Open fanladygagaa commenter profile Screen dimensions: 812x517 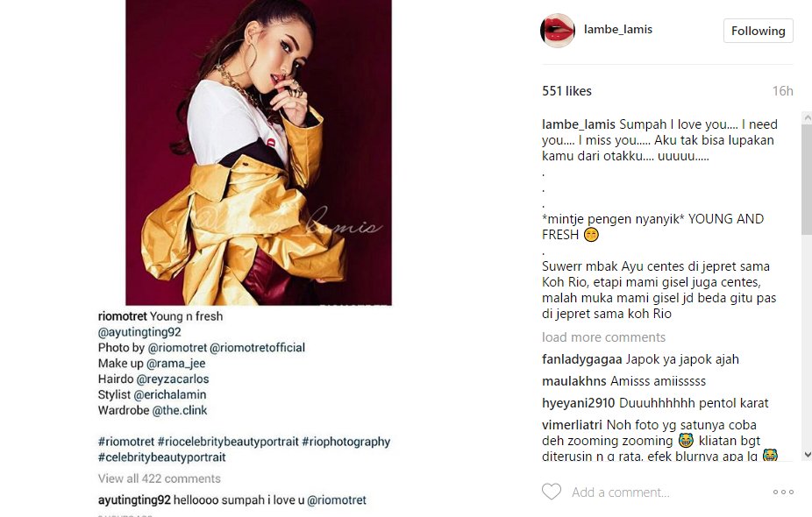click(582, 359)
